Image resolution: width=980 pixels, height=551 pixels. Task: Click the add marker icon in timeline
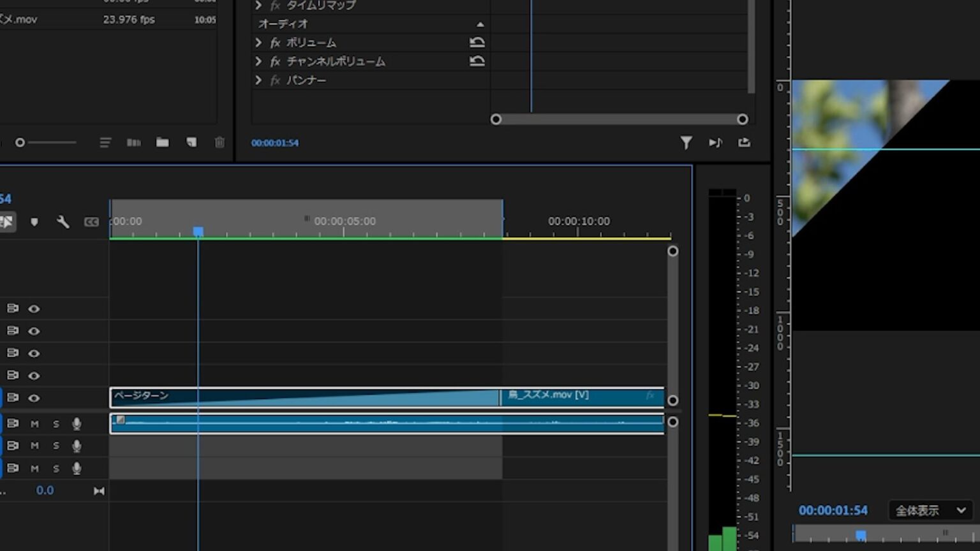34,221
